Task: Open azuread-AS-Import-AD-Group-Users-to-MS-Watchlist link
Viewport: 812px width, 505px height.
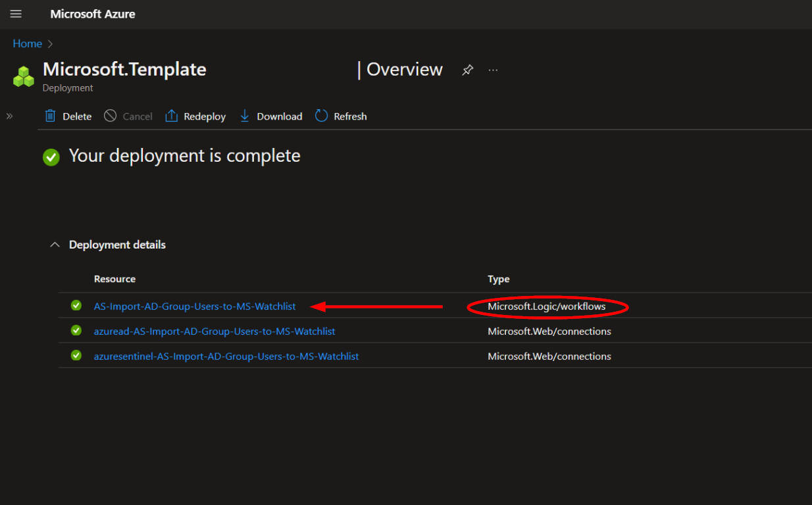Action: pyautogui.click(x=215, y=331)
